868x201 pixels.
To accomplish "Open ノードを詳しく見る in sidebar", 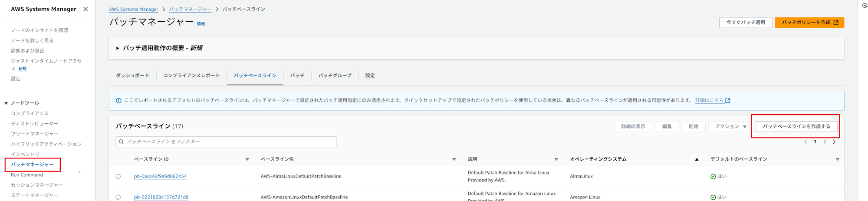I will pyautogui.click(x=32, y=40).
